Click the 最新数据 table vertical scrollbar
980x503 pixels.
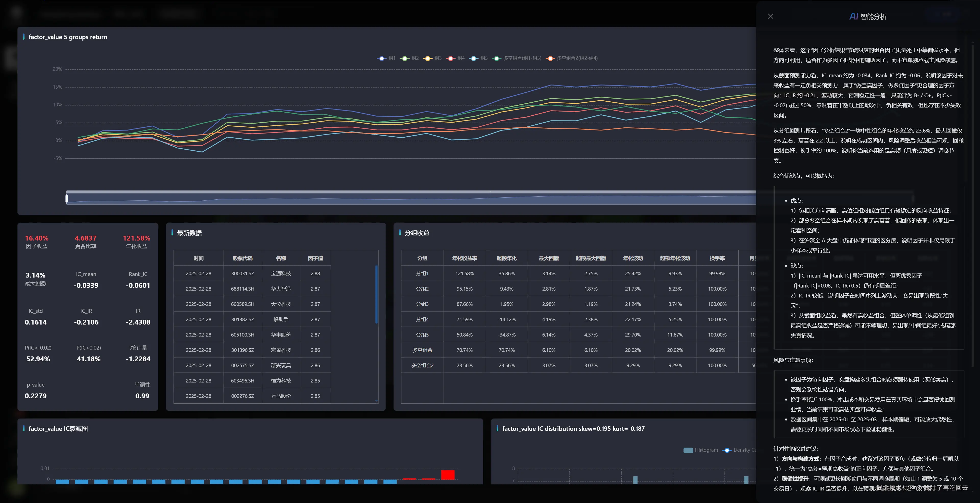(376, 294)
